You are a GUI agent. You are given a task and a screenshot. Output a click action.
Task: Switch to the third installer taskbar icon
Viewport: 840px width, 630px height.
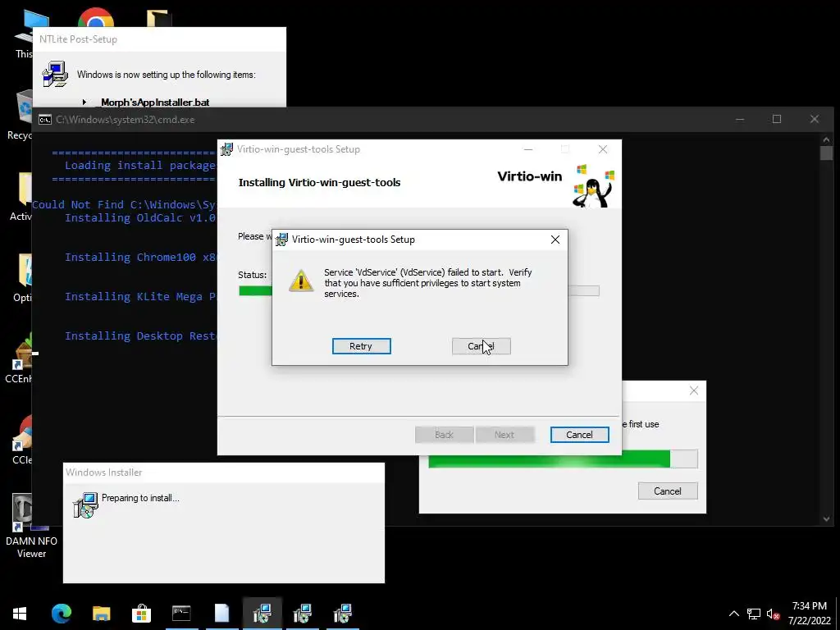[342, 614]
